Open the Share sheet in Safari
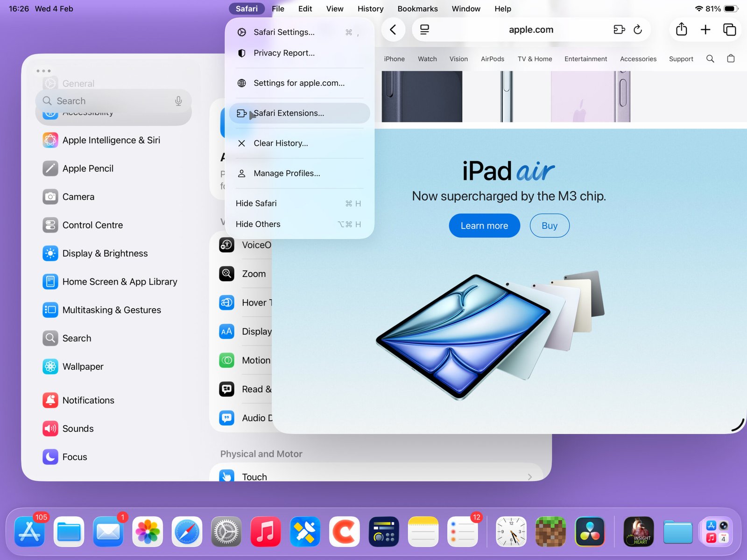 click(x=682, y=29)
